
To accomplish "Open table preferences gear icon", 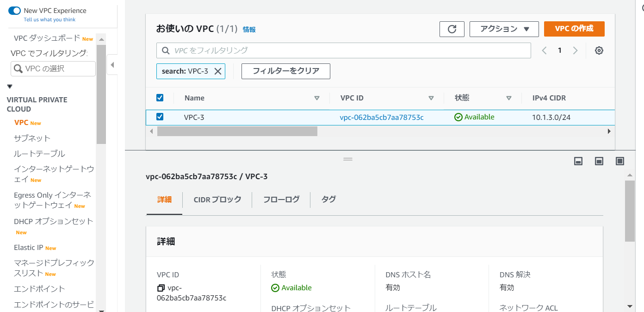I will click(599, 51).
